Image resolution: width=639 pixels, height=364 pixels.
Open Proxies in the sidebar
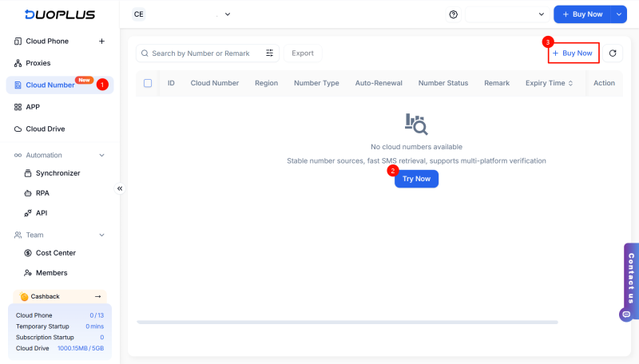tap(38, 63)
